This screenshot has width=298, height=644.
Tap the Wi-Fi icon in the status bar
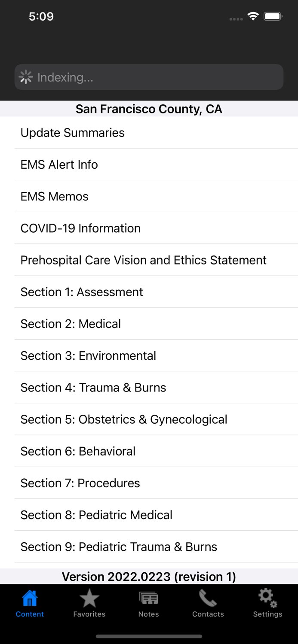tap(253, 16)
